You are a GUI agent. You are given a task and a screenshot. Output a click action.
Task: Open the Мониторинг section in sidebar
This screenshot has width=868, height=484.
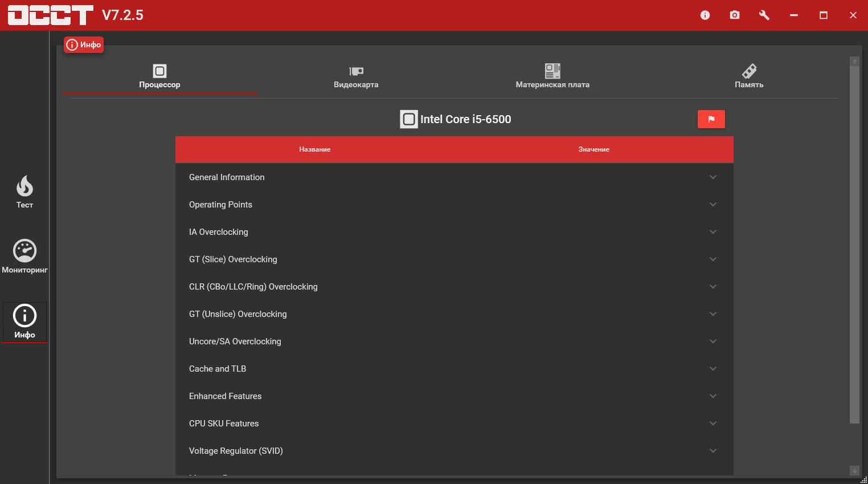tap(24, 257)
